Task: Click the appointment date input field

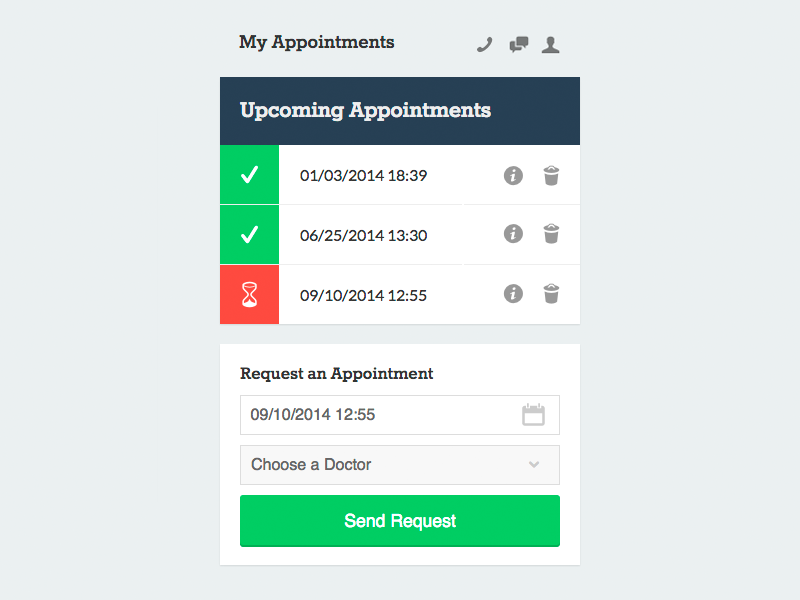Action: (x=380, y=415)
